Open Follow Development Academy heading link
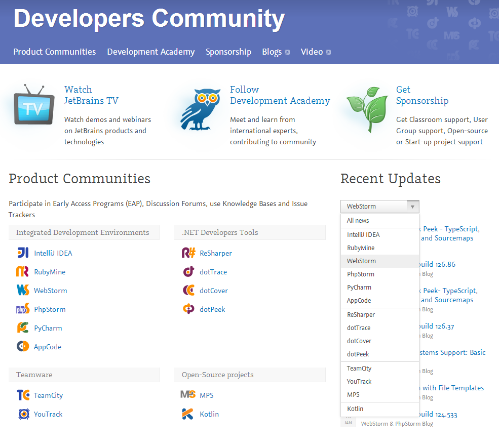Screen dimensions: 499x448 [280, 95]
